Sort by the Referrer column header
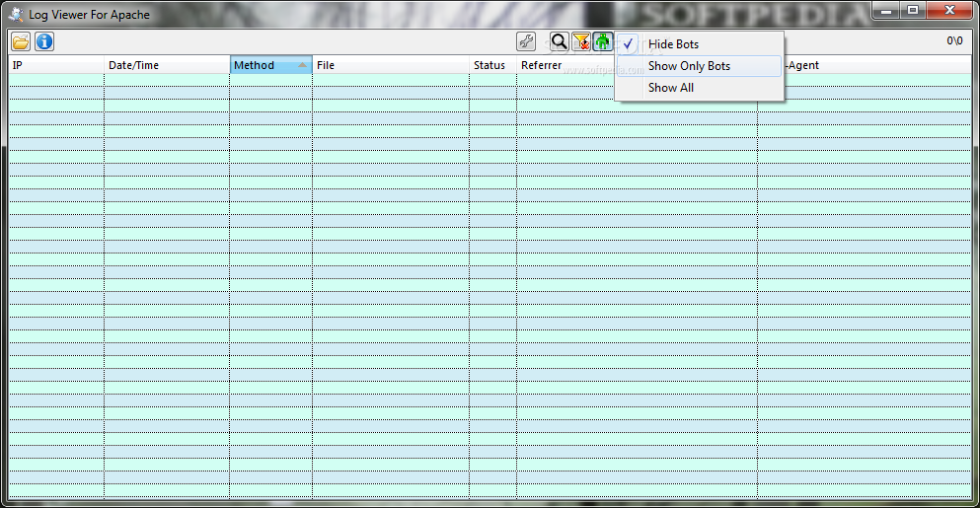Viewport: 980px width, 508px height. (x=565, y=65)
